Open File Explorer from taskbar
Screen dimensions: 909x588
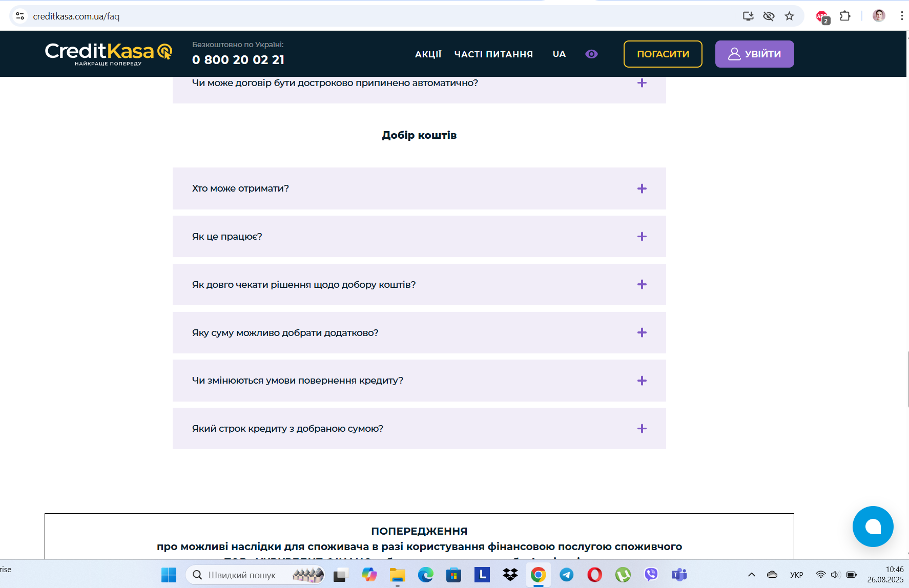[x=397, y=575]
